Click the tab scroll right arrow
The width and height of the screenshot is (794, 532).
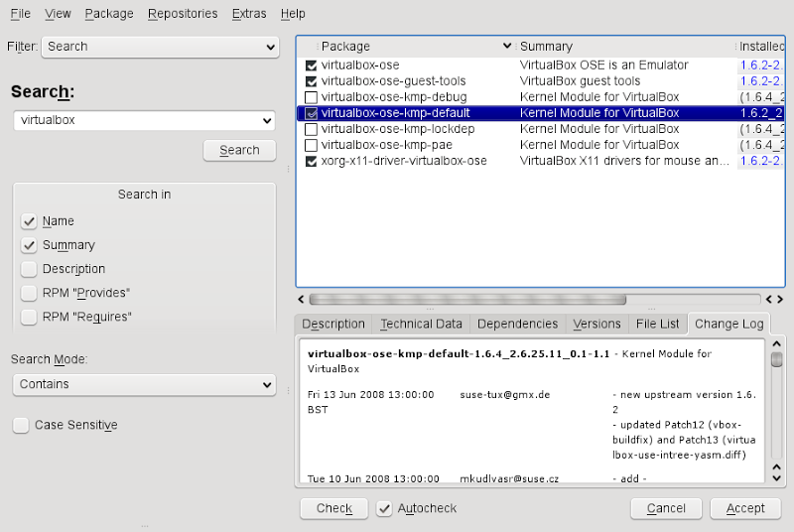(780, 299)
